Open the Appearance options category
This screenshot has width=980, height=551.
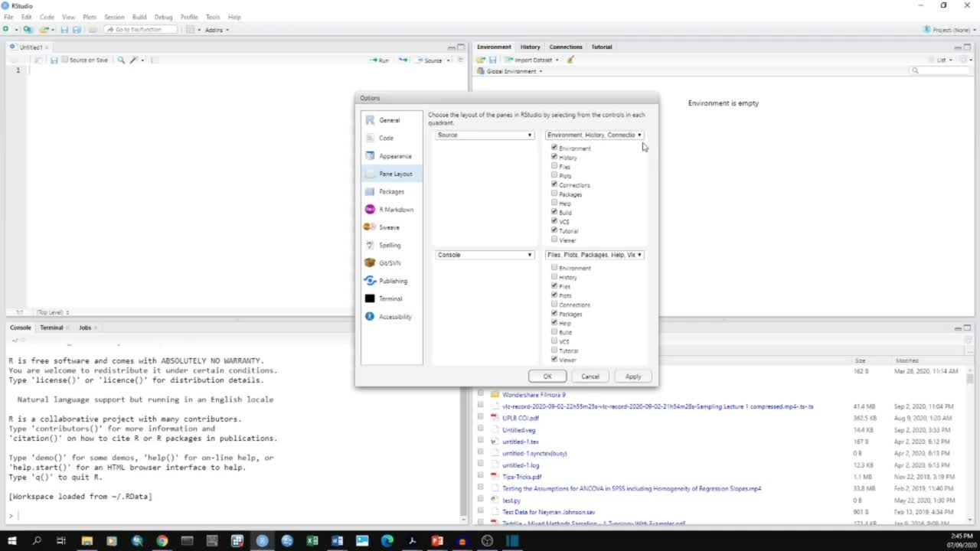click(x=391, y=156)
